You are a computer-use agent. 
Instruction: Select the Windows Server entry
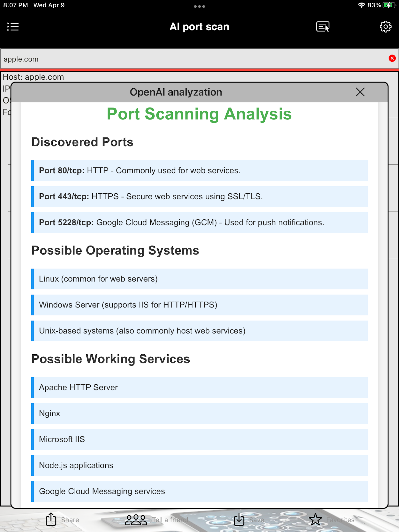[199, 305]
